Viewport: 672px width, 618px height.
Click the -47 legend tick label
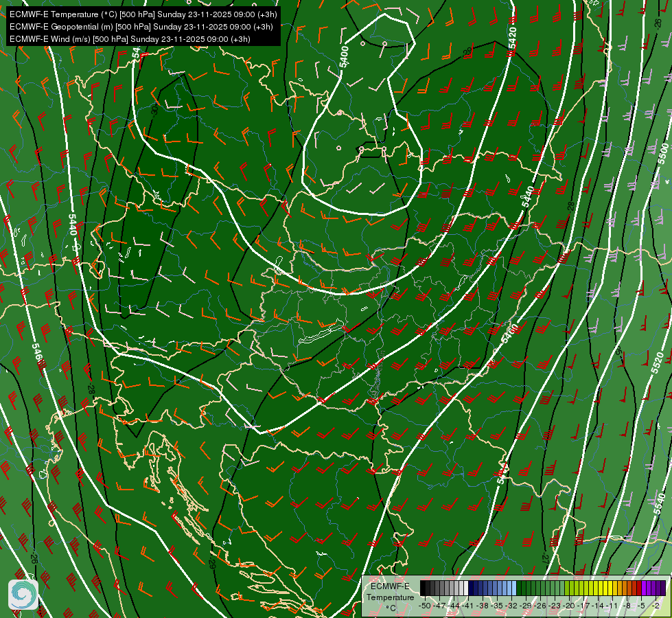(439, 606)
